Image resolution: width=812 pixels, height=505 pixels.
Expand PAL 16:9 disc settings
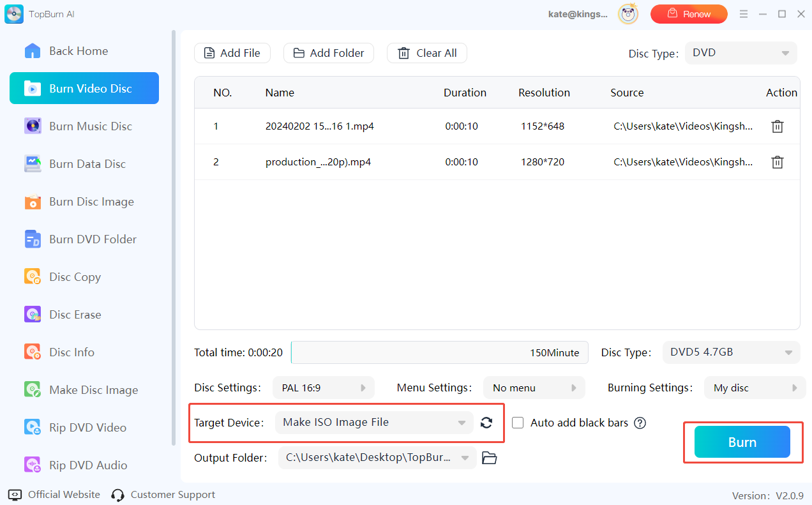click(x=323, y=388)
